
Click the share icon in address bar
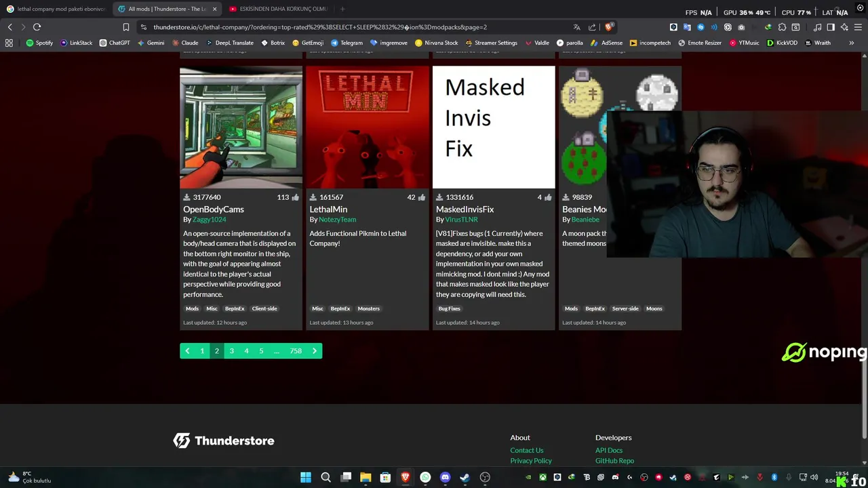tap(592, 27)
